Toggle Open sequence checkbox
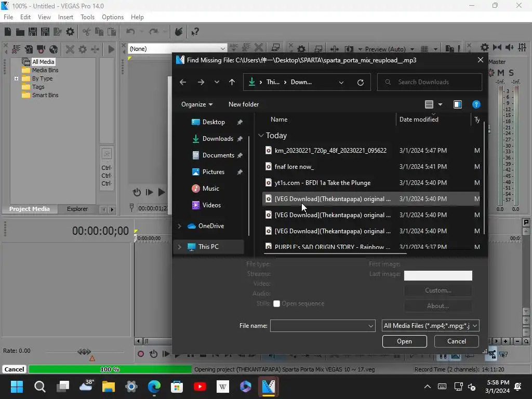The height and width of the screenshot is (399, 532). tap(276, 303)
